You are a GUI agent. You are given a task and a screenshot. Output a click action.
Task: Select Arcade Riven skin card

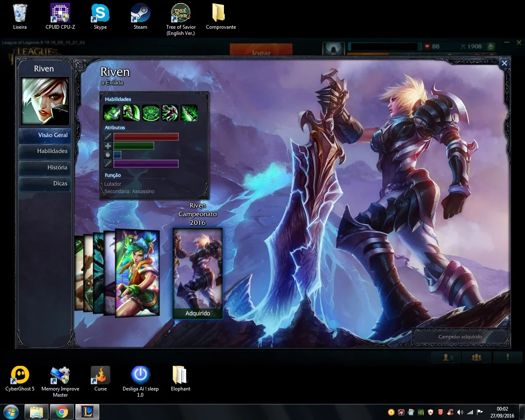tap(137, 273)
